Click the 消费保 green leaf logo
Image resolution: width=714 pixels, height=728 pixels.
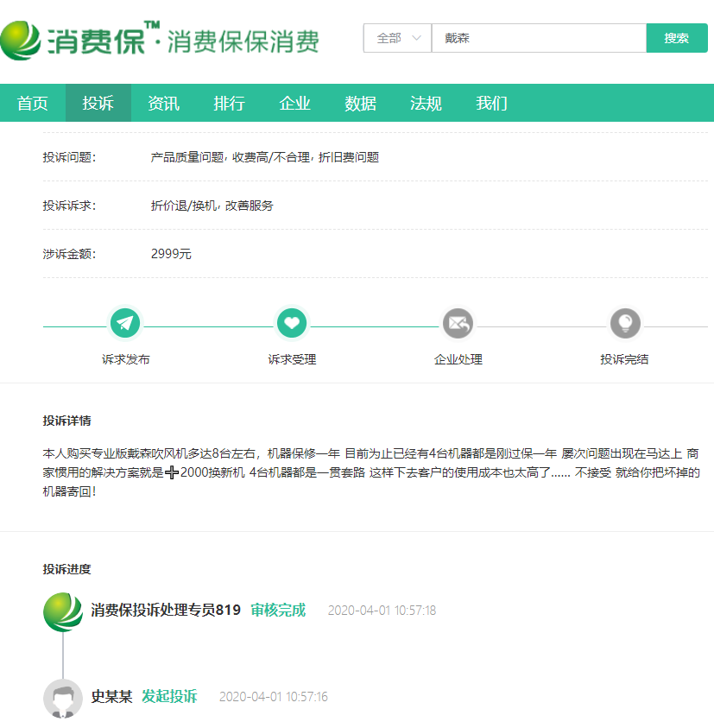tap(21, 41)
